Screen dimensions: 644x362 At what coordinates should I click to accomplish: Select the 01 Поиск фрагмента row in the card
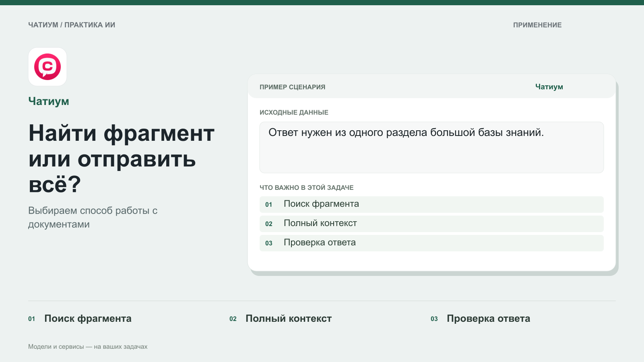pyautogui.click(x=431, y=204)
